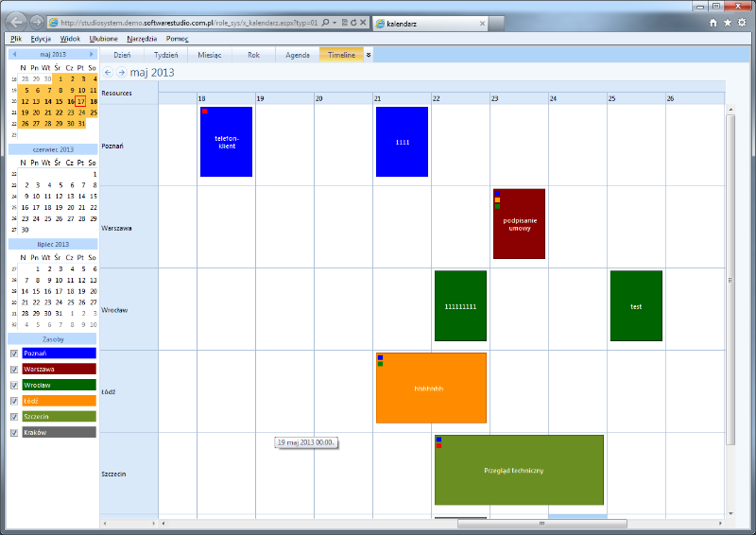The height and width of the screenshot is (535, 756).
Task: Next month arrow in mini calendar
Action: click(91, 54)
